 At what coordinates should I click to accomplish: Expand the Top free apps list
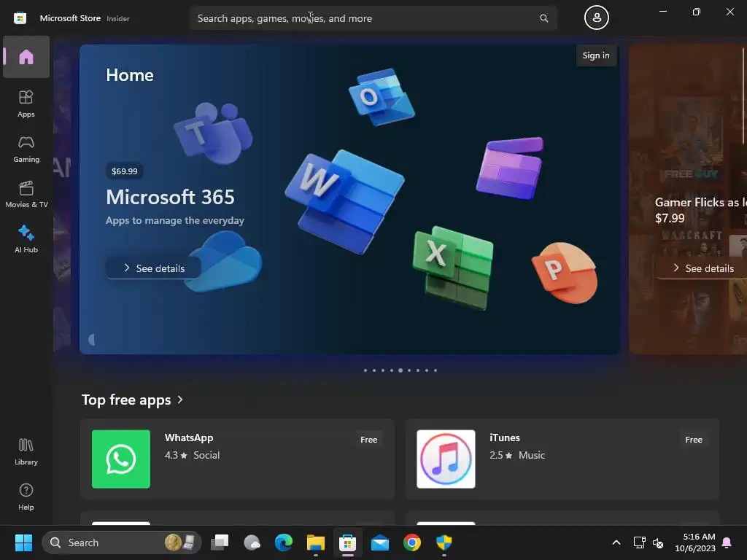(133, 400)
